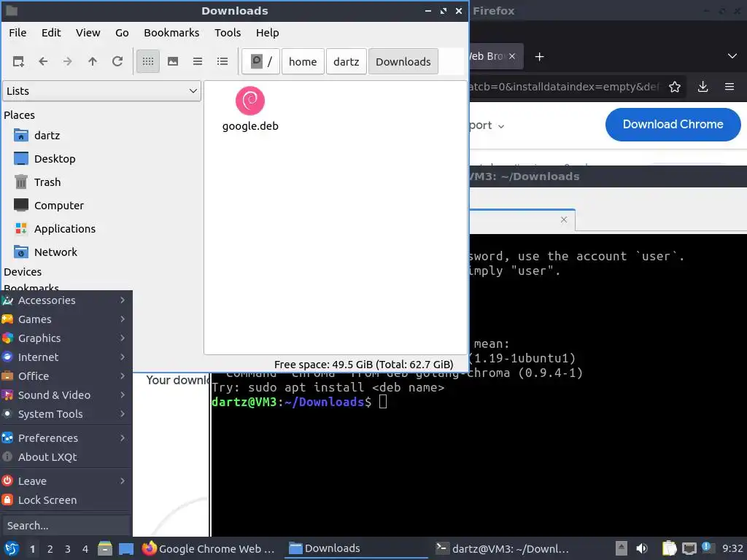Image resolution: width=747 pixels, height=560 pixels.
Task: Open dartz home folder in Places
Action: coord(47,135)
